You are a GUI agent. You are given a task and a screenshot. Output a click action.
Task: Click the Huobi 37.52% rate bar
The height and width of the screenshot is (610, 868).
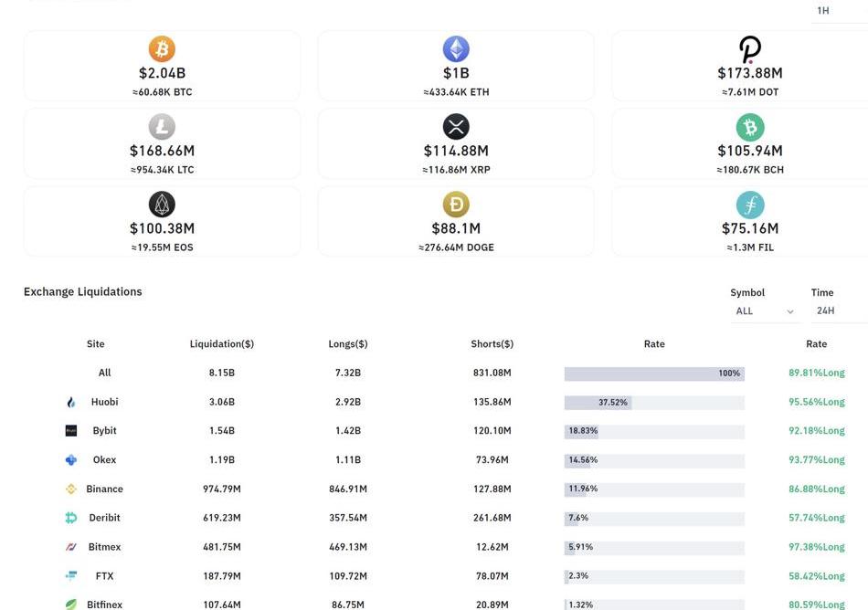(x=654, y=403)
